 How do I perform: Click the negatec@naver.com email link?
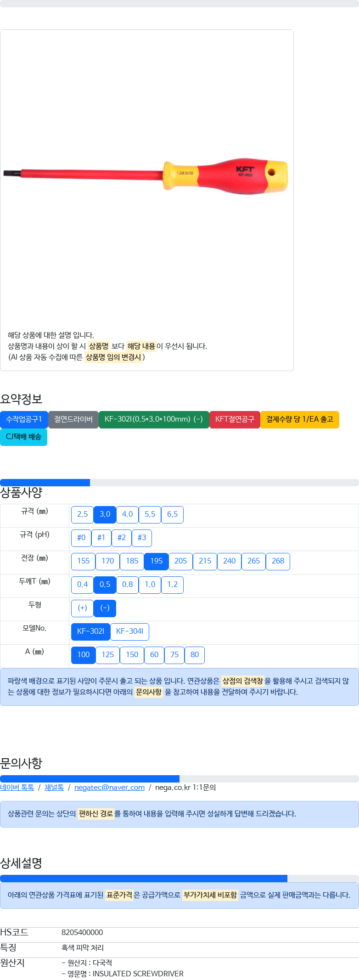coord(109,788)
